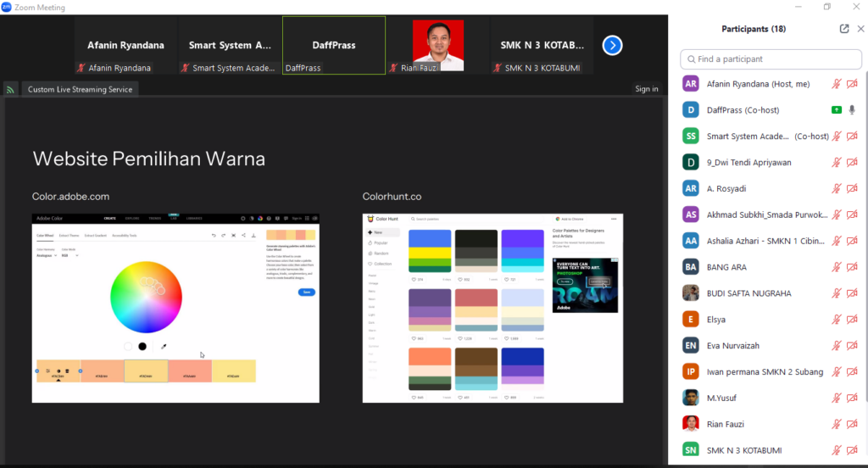Click the Find a participant search field
The width and height of the screenshot is (868, 468).
click(771, 59)
